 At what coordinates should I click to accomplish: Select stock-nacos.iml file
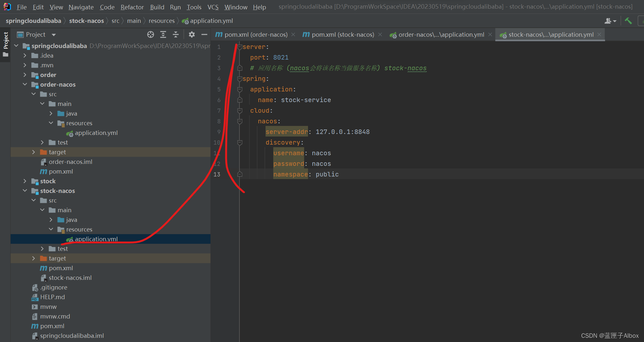click(x=70, y=278)
